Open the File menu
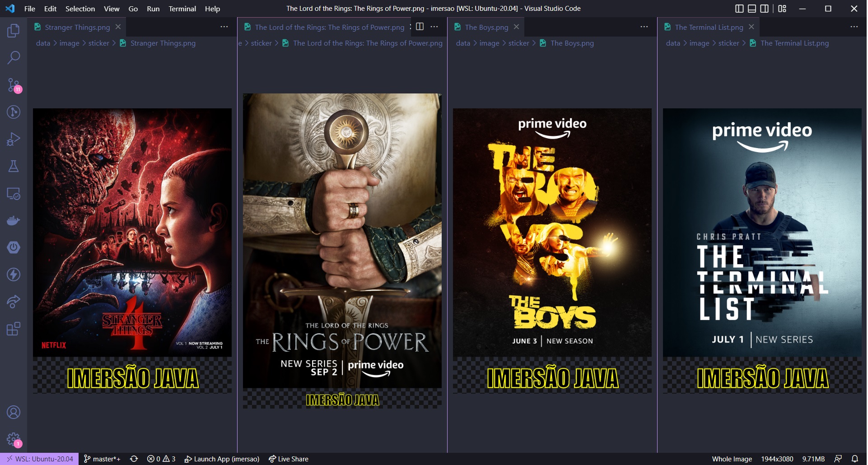868x465 pixels. click(x=30, y=9)
